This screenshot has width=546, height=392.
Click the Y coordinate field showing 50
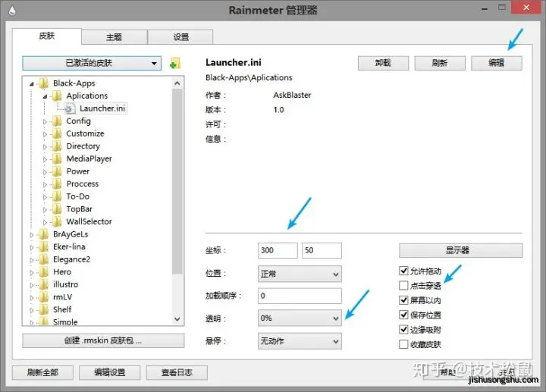[322, 250]
